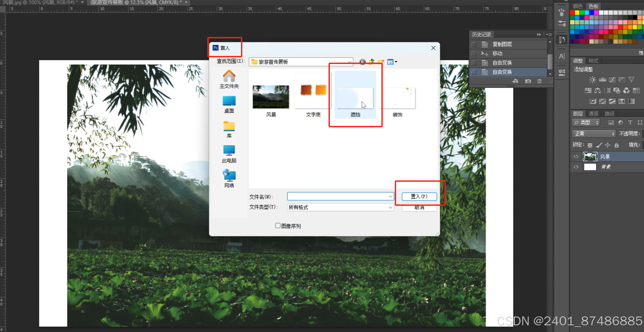Expand the file type format dropdown
Image resolution: width=644 pixels, height=332 pixels.
coord(390,208)
